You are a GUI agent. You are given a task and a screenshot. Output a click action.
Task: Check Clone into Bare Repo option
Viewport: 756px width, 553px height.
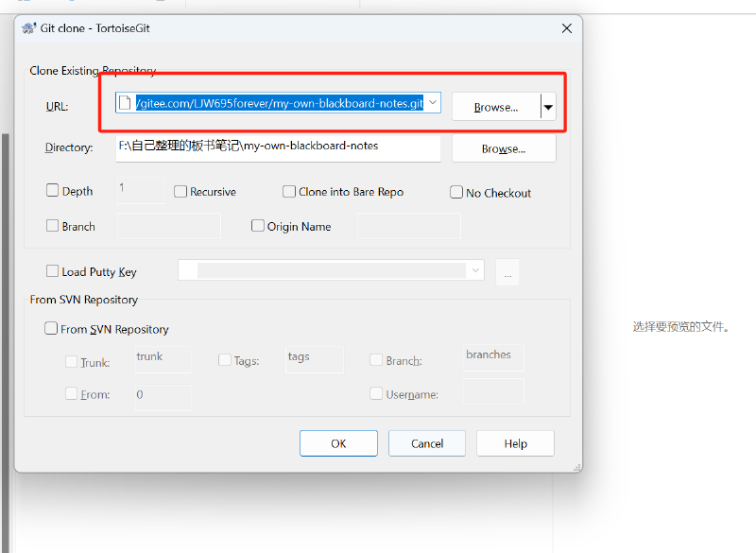coord(289,191)
